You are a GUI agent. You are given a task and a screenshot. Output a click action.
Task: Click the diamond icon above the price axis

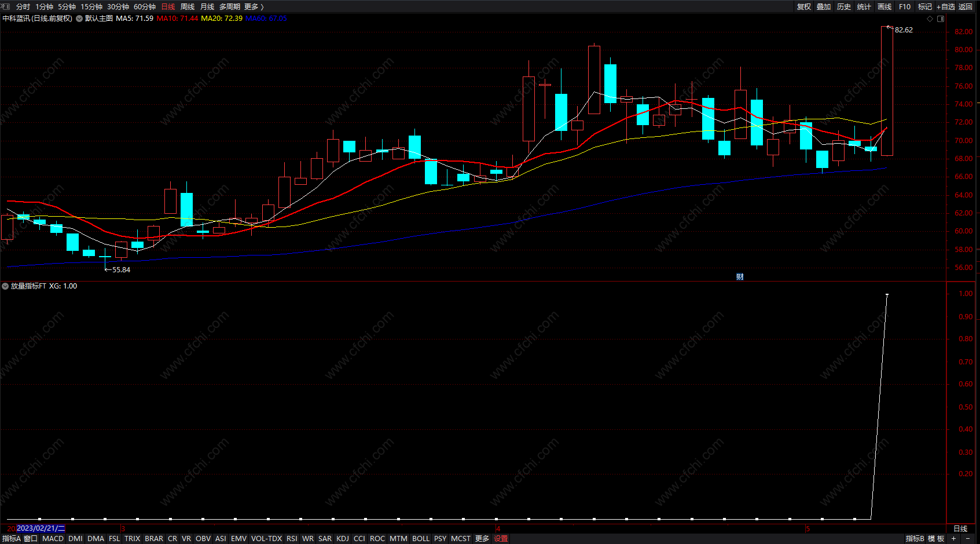[930, 19]
